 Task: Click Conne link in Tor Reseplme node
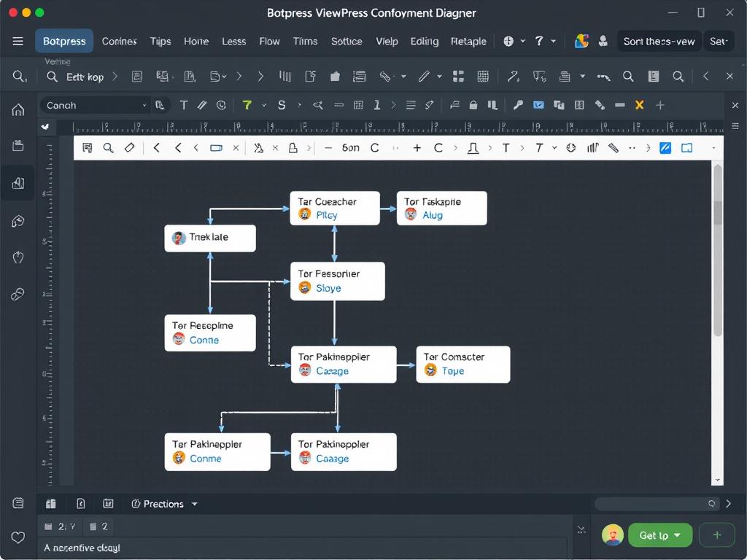[x=204, y=340]
